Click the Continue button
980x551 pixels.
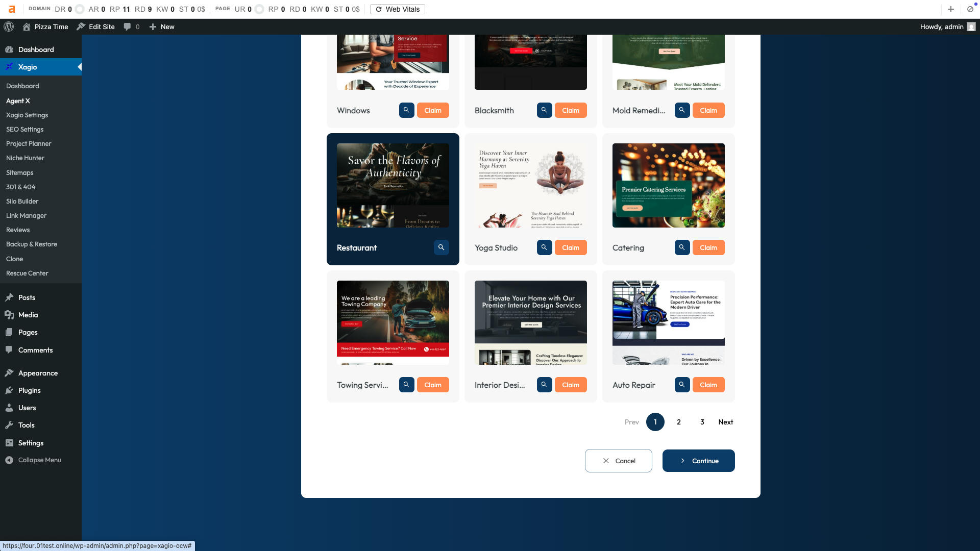(698, 461)
